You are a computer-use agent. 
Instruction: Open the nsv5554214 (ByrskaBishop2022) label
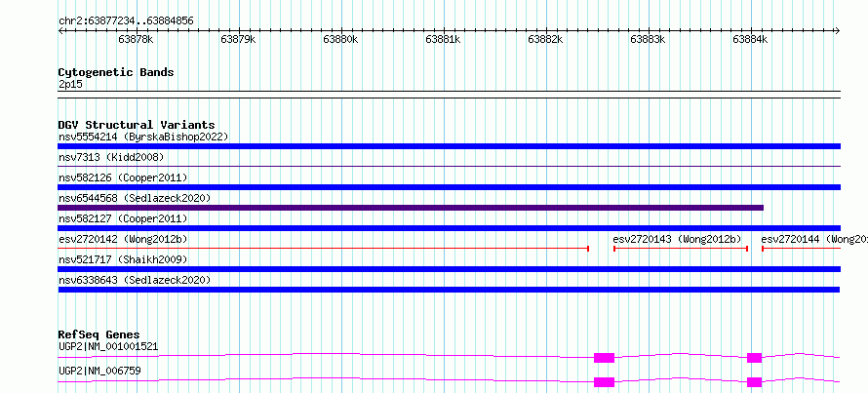[x=143, y=137]
